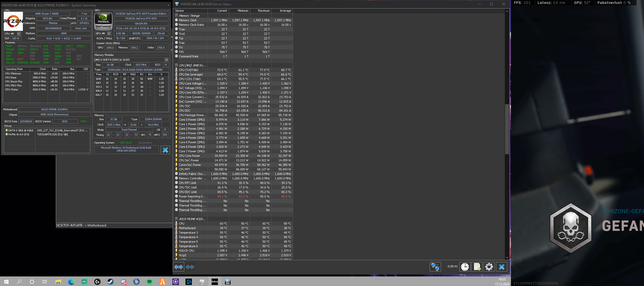The image size is (644, 286).
Task: Open Battle.net from the taskbar
Action: tap(189, 282)
